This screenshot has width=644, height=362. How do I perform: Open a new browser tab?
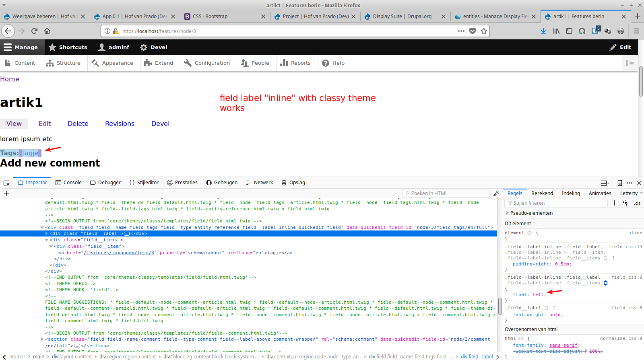638,16
